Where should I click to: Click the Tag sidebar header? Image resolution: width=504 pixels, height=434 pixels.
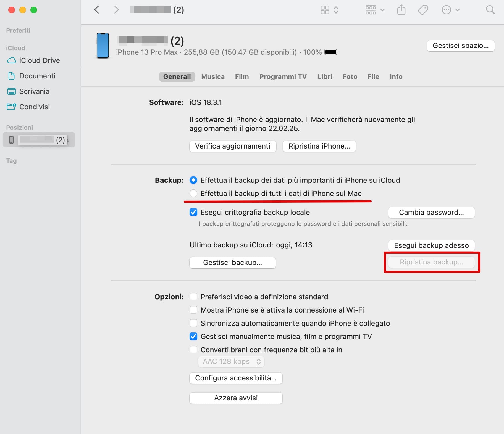click(11, 161)
